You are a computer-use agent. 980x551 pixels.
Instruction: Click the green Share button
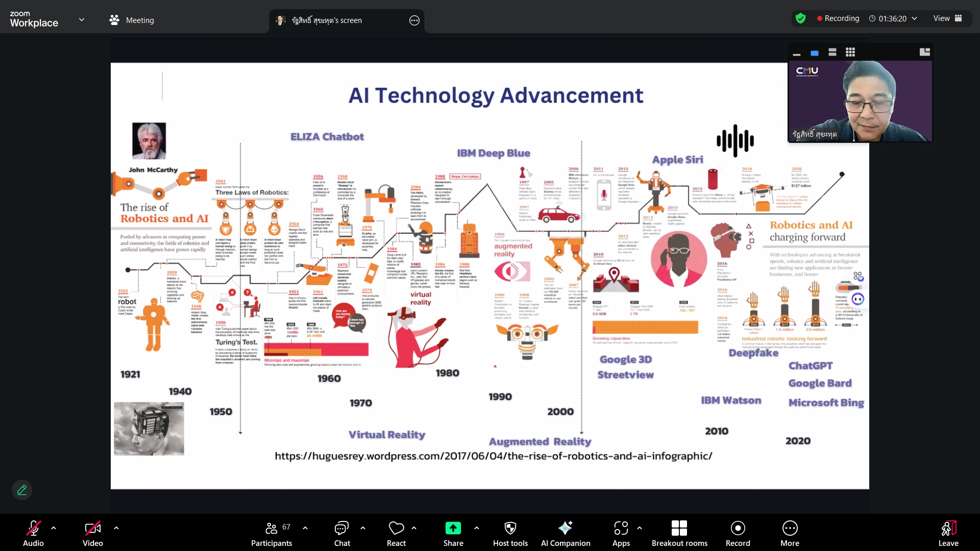point(453,528)
